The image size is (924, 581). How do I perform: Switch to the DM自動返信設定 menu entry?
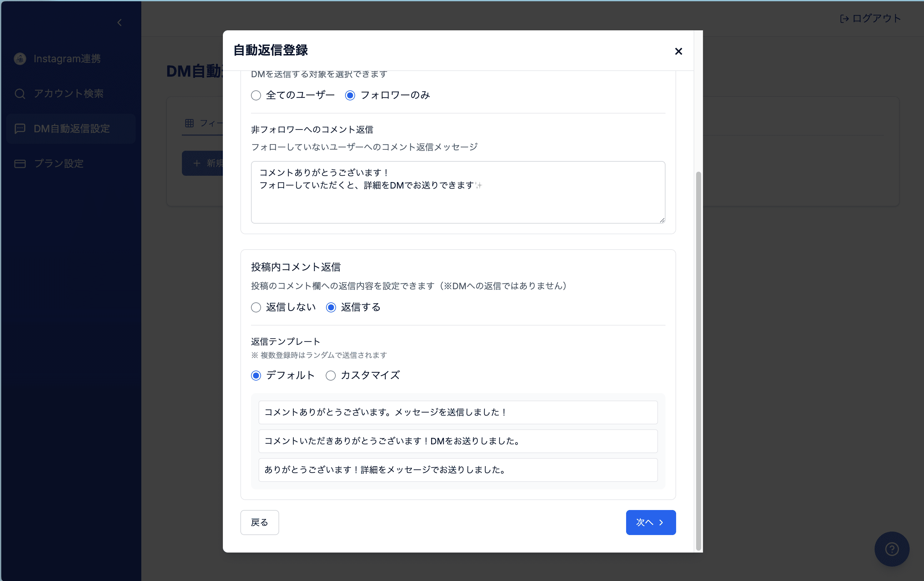pyautogui.click(x=71, y=129)
